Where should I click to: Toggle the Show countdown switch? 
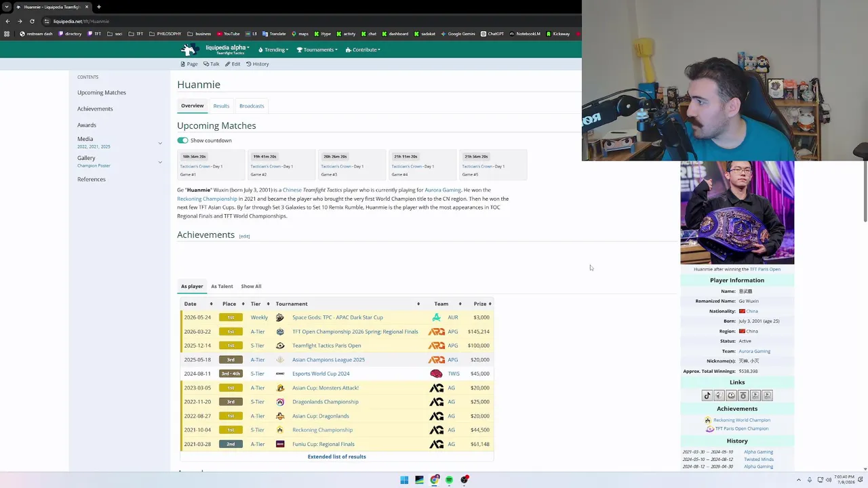tap(182, 140)
